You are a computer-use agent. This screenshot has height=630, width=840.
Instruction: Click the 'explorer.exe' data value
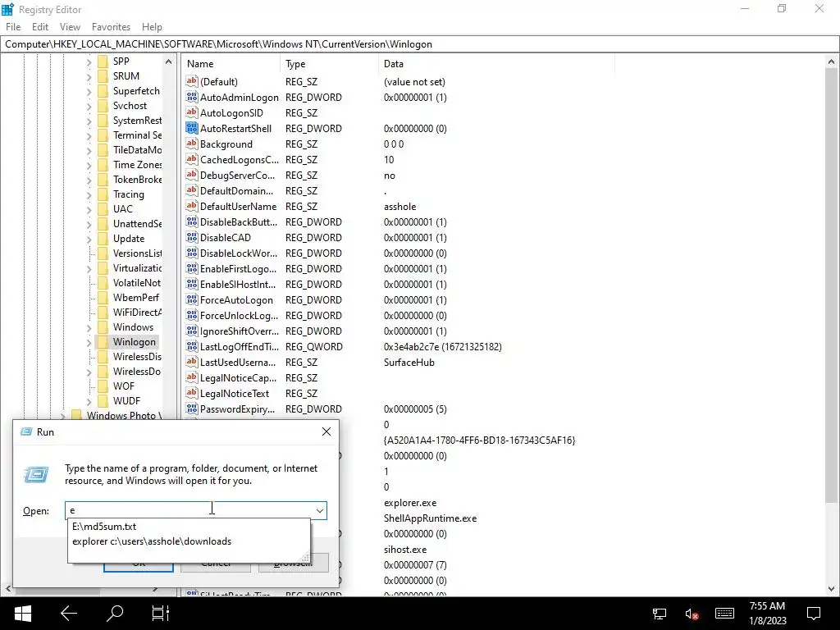410,503
